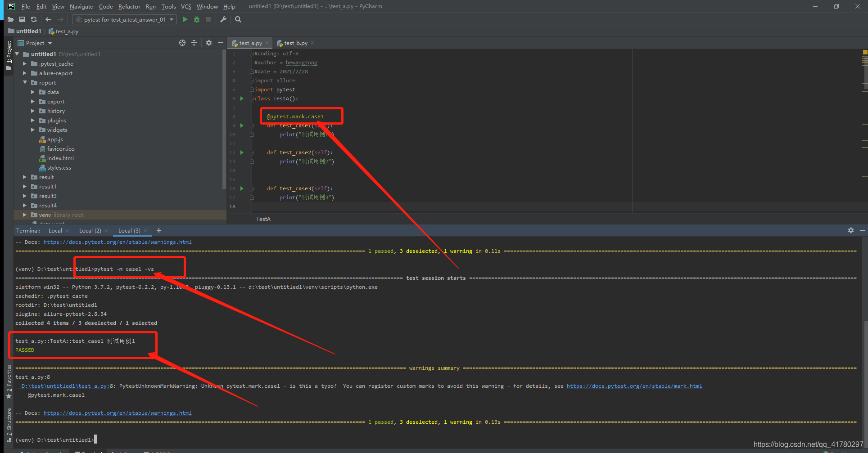The image size is (868, 453).
Task: Click the Synchronize refresh icon
Action: coord(34,19)
